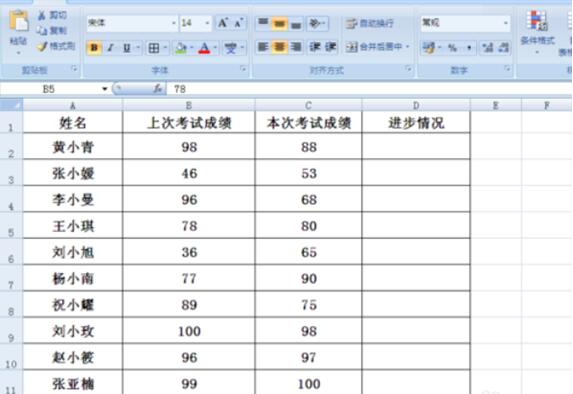Click Wrap Text (自动换行) button

click(369, 23)
